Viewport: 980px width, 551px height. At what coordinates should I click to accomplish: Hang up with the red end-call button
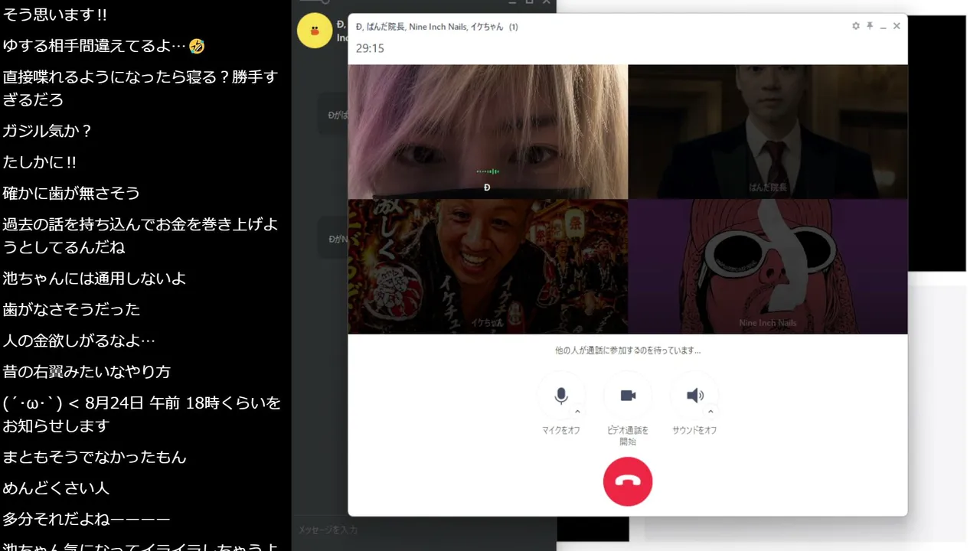click(628, 481)
